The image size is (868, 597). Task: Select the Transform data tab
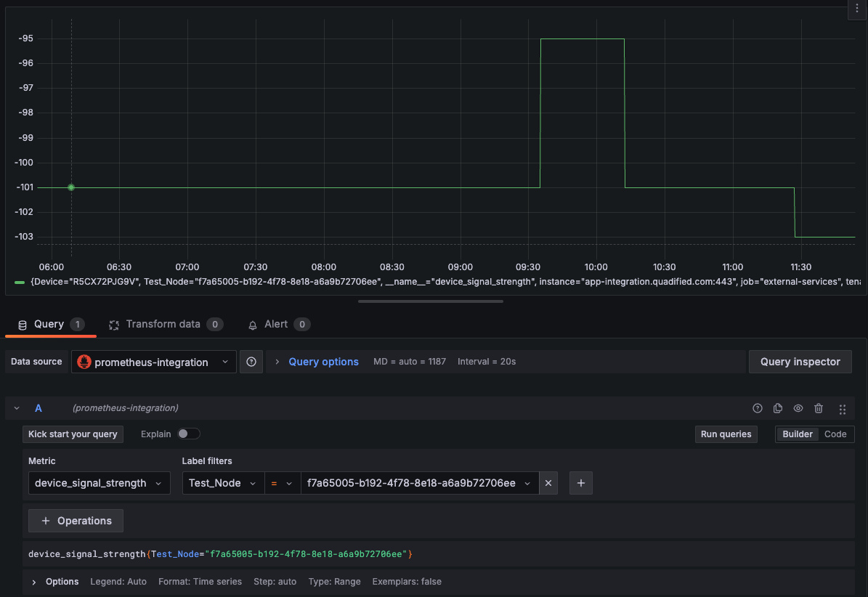point(166,324)
